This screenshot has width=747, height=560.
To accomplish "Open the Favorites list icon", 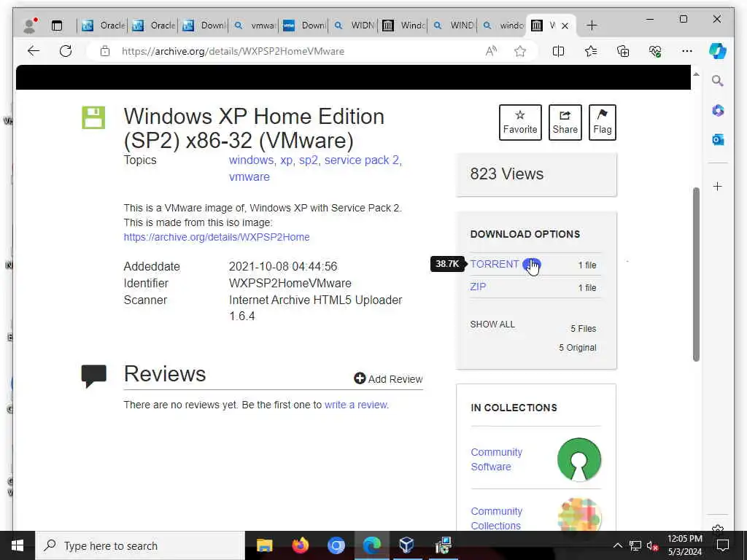I will pyautogui.click(x=591, y=51).
